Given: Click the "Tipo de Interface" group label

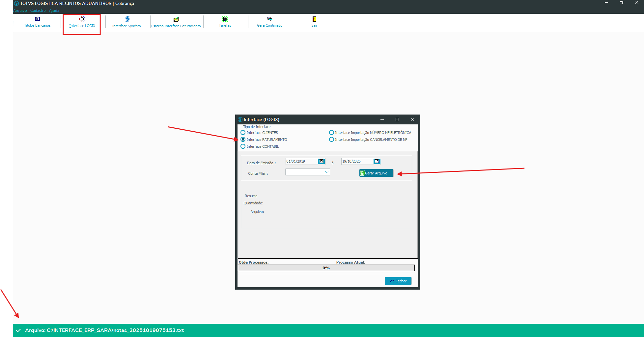Looking at the screenshot, I should click(257, 127).
